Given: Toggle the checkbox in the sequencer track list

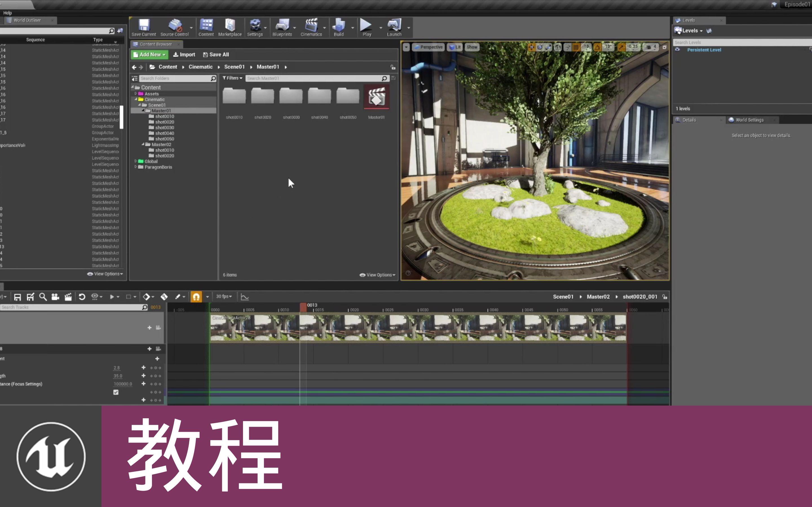Looking at the screenshot, I should 116,392.
